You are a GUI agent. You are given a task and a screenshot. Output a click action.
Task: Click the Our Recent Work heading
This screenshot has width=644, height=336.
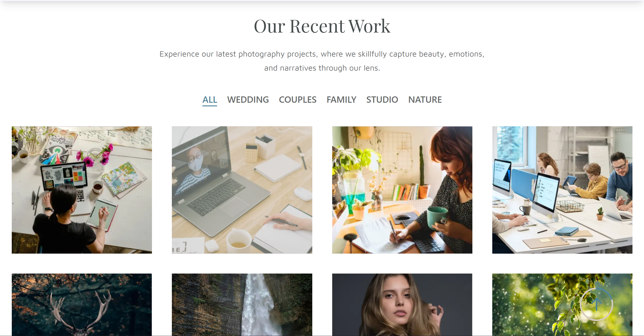pyautogui.click(x=322, y=26)
